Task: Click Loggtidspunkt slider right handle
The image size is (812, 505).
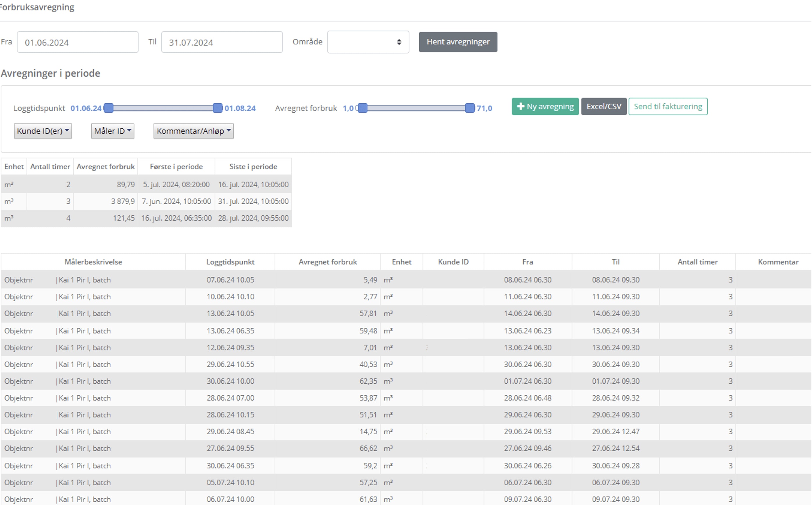Action: [x=218, y=108]
